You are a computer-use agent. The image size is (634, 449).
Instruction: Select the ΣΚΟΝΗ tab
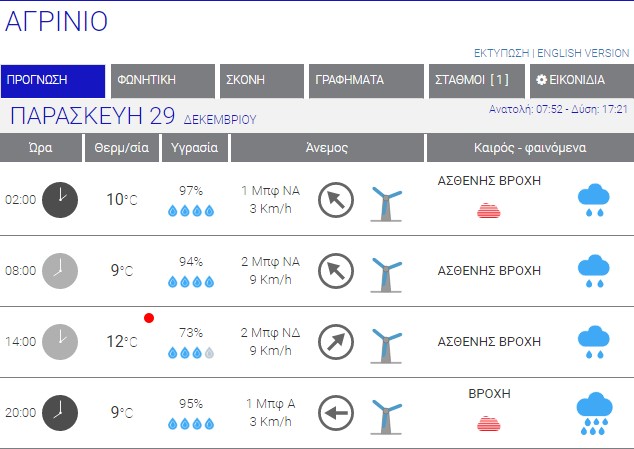pos(260,81)
